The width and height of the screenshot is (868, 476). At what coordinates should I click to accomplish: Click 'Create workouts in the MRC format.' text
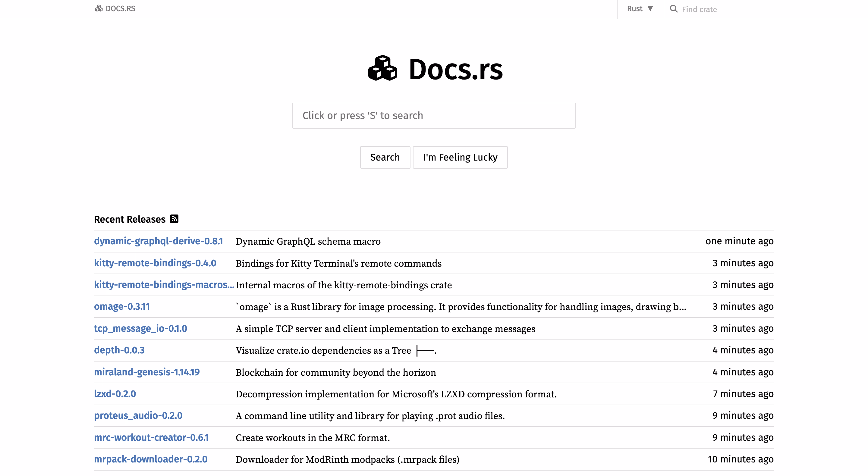[313, 438]
